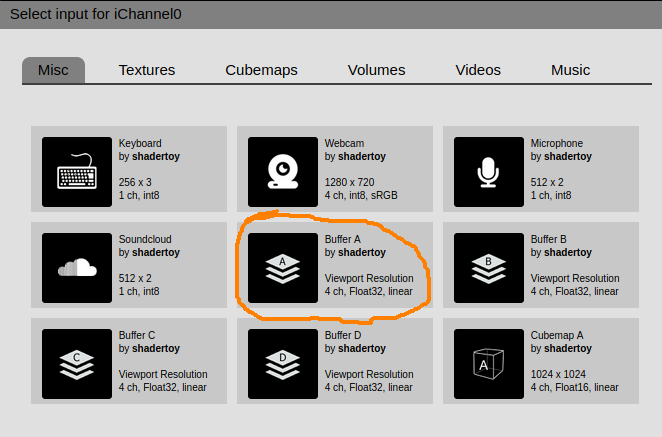Select the Buffer B layers icon

(489, 268)
